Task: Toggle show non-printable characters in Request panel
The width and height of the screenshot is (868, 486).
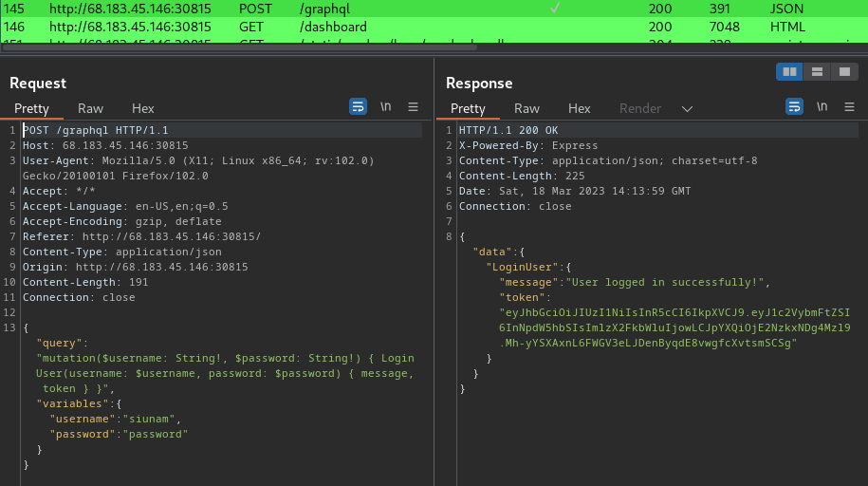Action: [x=386, y=106]
